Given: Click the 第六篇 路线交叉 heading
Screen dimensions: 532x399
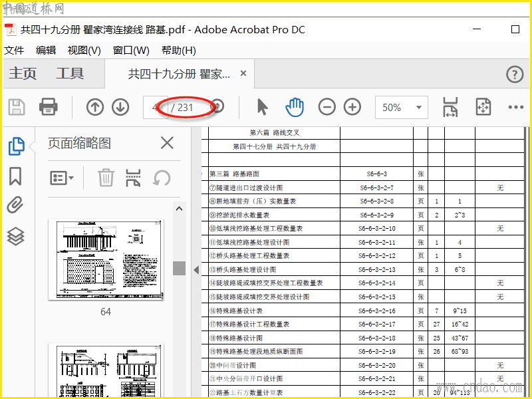Looking at the screenshot, I should coord(275,132).
